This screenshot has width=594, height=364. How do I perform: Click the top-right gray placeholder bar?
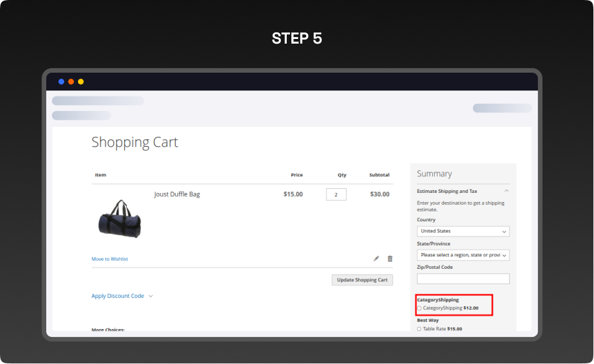501,108
